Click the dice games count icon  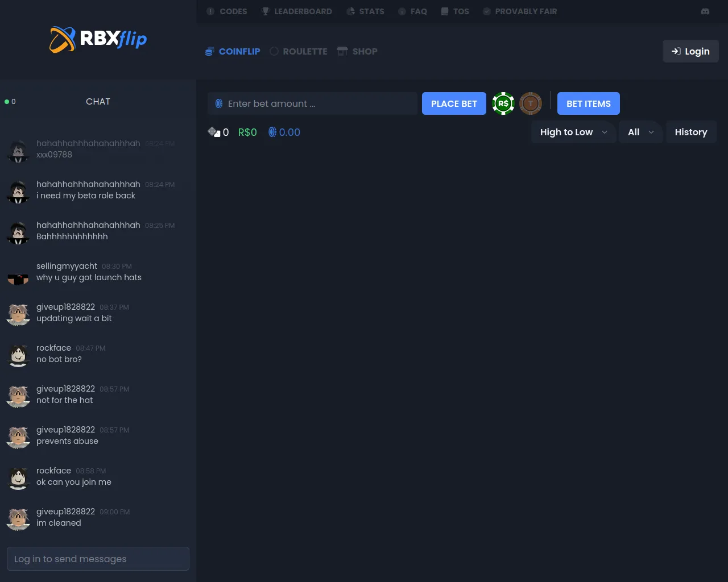(213, 132)
